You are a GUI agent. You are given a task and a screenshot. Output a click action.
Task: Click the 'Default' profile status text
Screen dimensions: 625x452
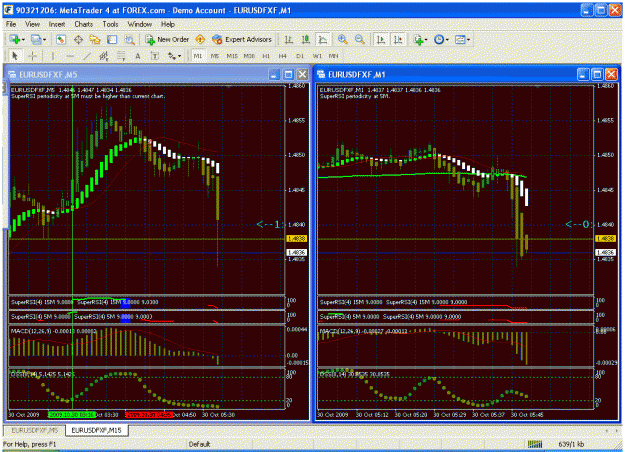199,444
